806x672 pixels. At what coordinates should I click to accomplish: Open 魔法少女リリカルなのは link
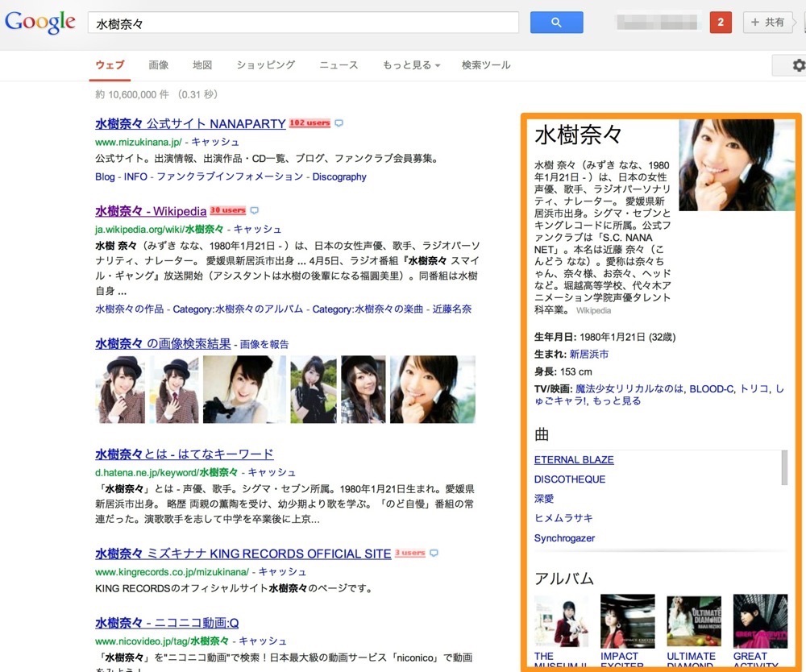pos(629,389)
